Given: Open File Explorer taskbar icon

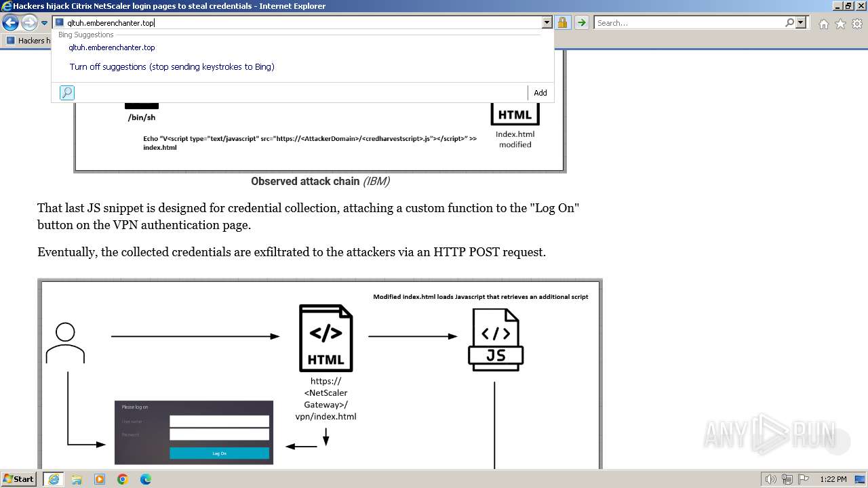Looking at the screenshot, I should 77,479.
